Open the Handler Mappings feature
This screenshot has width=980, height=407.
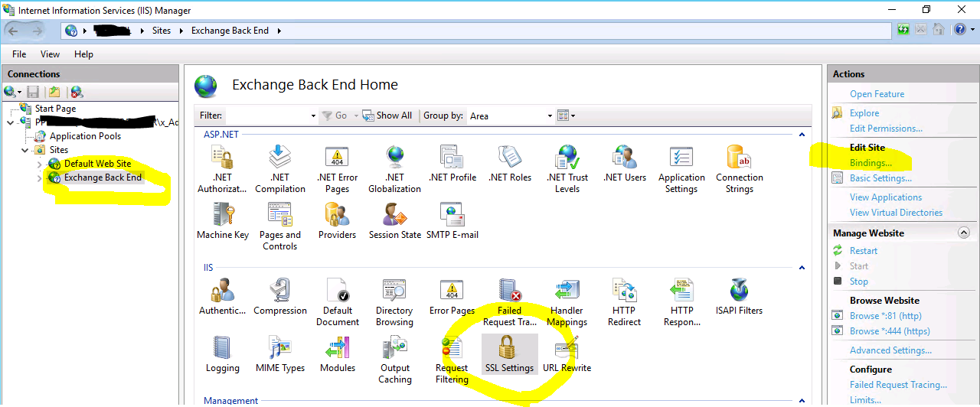point(567,302)
